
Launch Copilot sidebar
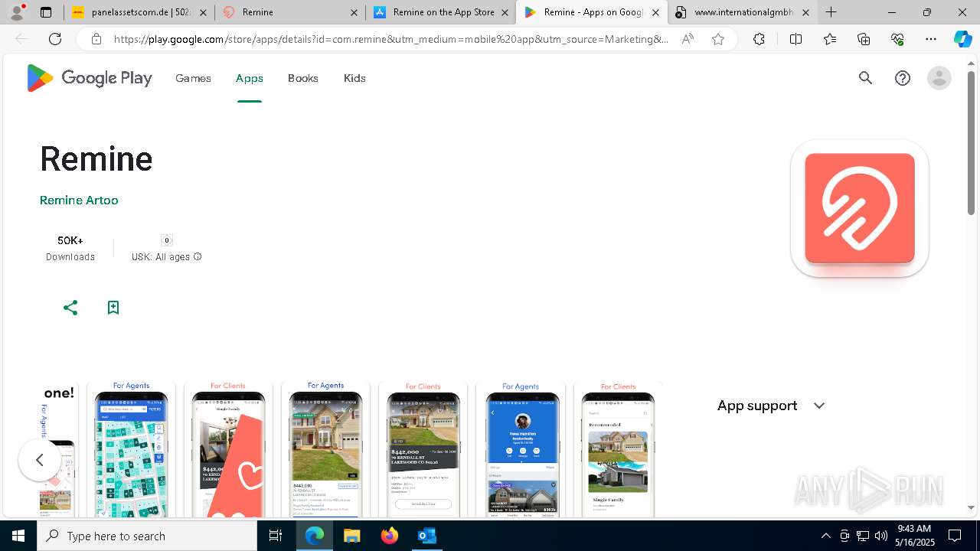click(x=963, y=39)
